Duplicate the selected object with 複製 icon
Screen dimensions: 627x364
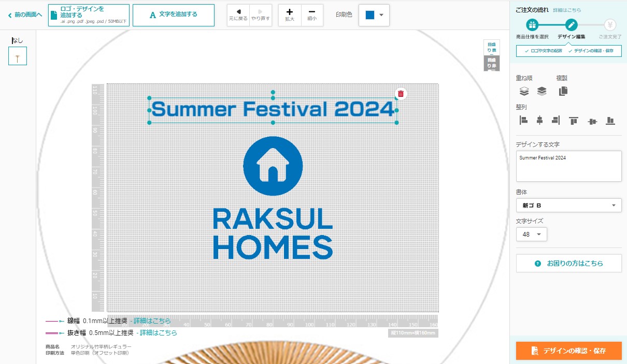(x=563, y=91)
